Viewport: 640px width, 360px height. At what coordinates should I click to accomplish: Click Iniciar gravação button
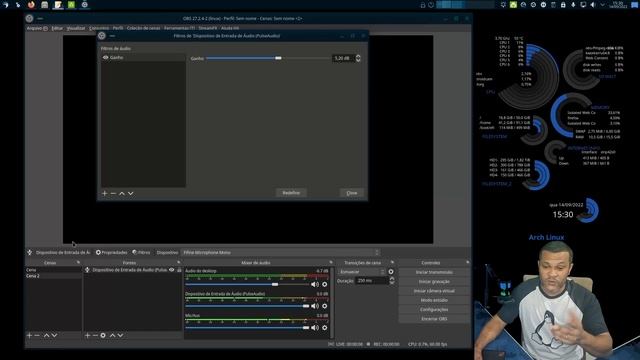(x=434, y=282)
